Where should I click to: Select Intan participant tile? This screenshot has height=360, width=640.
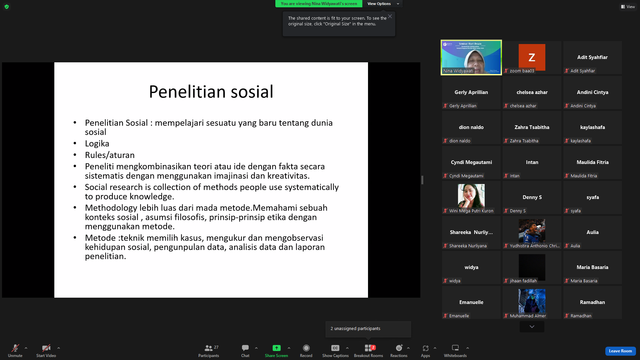tap(532, 162)
